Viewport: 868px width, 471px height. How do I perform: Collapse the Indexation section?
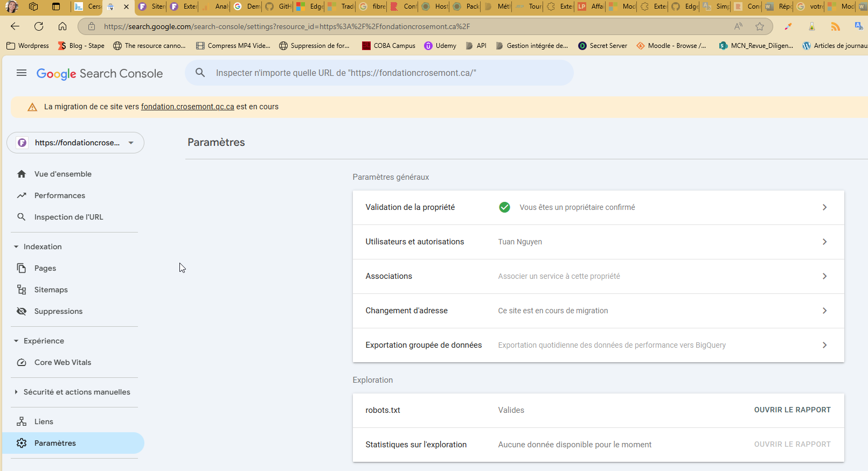16,247
